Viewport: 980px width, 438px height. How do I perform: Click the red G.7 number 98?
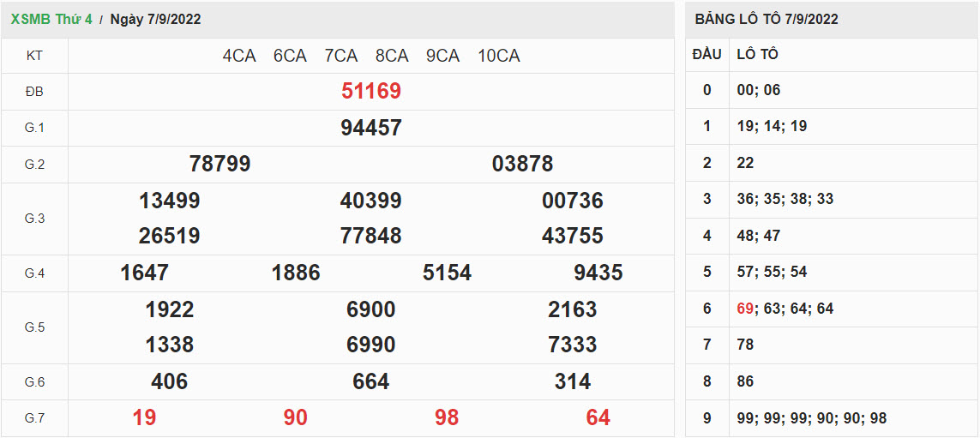click(x=446, y=417)
